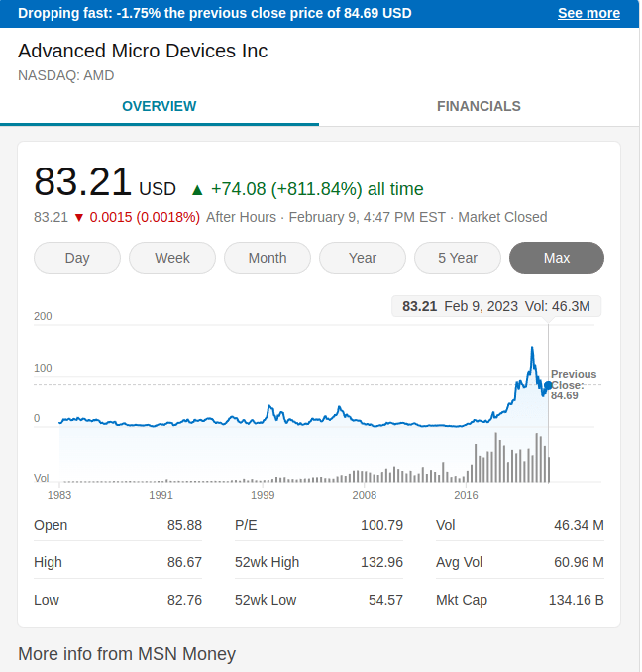Click the 83.21 Feb 9, 2023 chart tooltip
The height and width of the screenshot is (672, 642).
(495, 306)
